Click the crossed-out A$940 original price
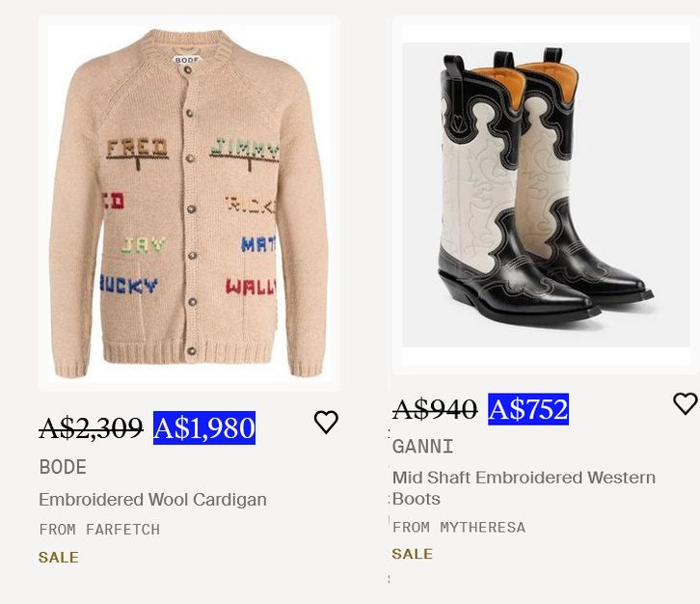Viewport: 700px width, 604px height. (x=435, y=409)
